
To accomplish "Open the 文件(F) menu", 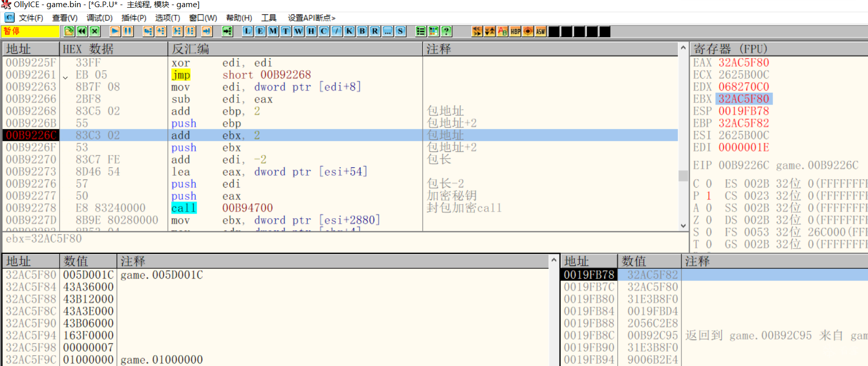I will [31, 18].
